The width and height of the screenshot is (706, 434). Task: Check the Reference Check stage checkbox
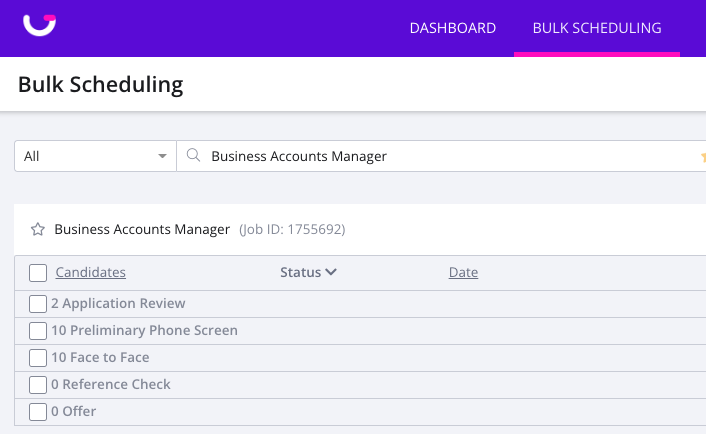[x=38, y=385]
